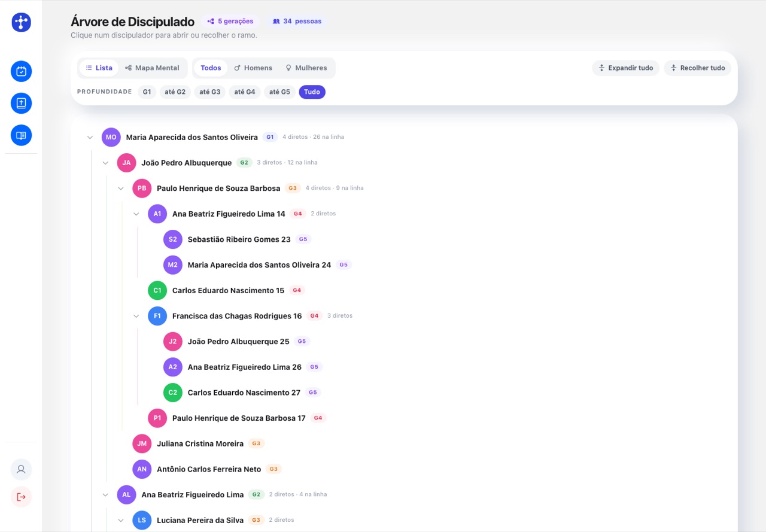Select Juliana Cristina Moreira name
The image size is (766, 532).
[x=200, y=443]
